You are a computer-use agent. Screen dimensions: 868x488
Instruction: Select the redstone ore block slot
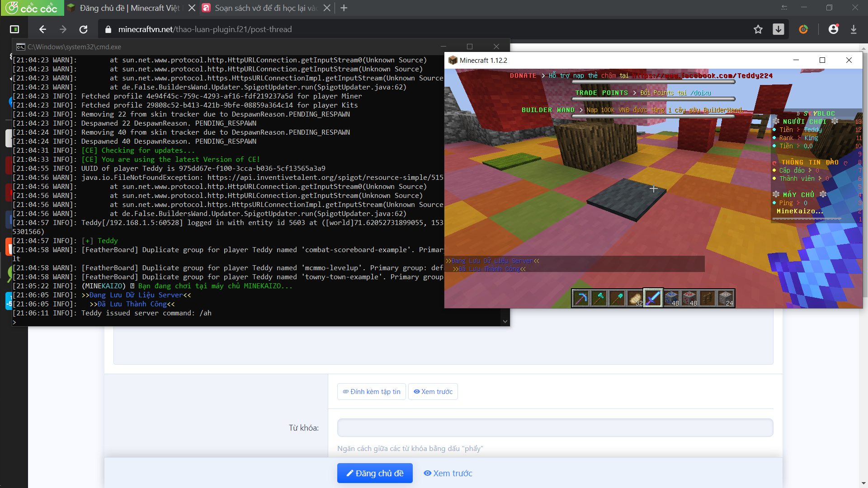click(689, 298)
